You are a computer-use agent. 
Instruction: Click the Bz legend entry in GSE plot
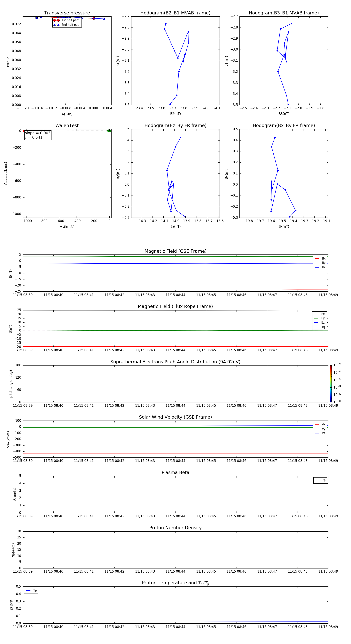(320, 267)
